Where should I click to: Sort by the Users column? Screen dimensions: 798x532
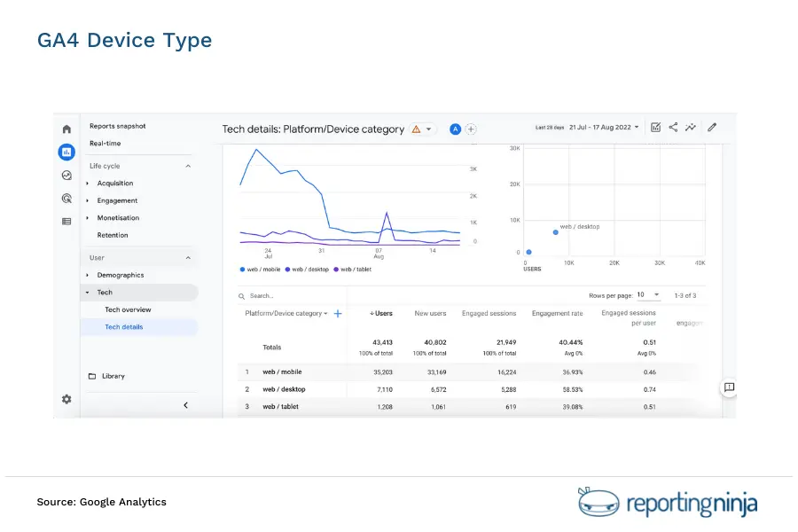(x=381, y=314)
